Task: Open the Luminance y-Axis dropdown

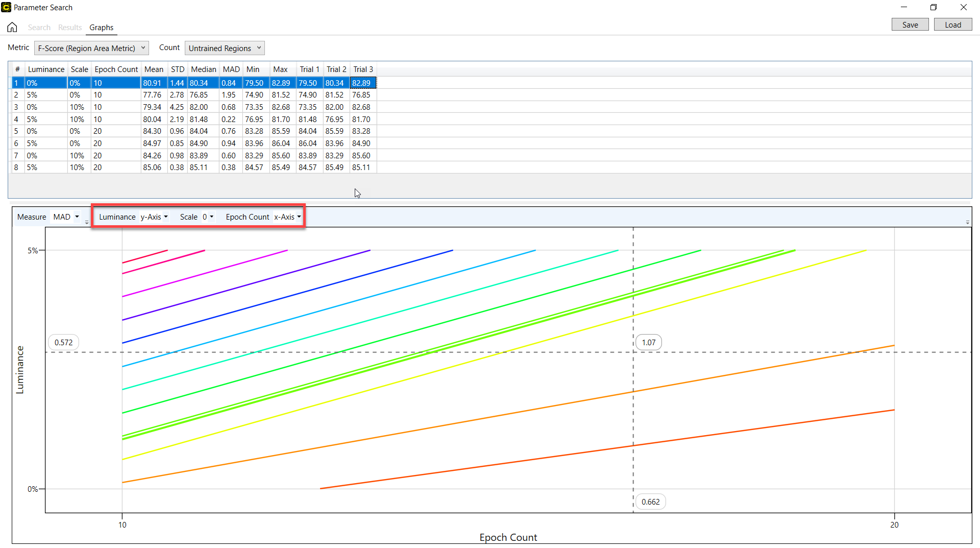Action: (154, 217)
